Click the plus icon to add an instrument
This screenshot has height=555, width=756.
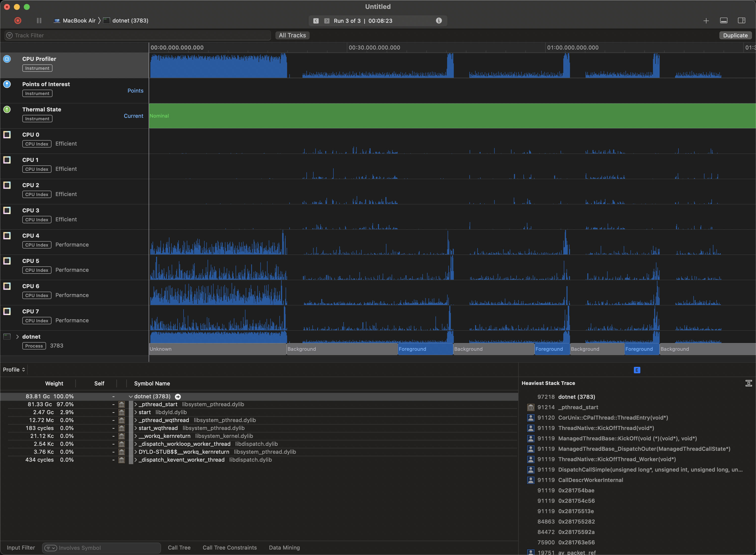click(706, 21)
